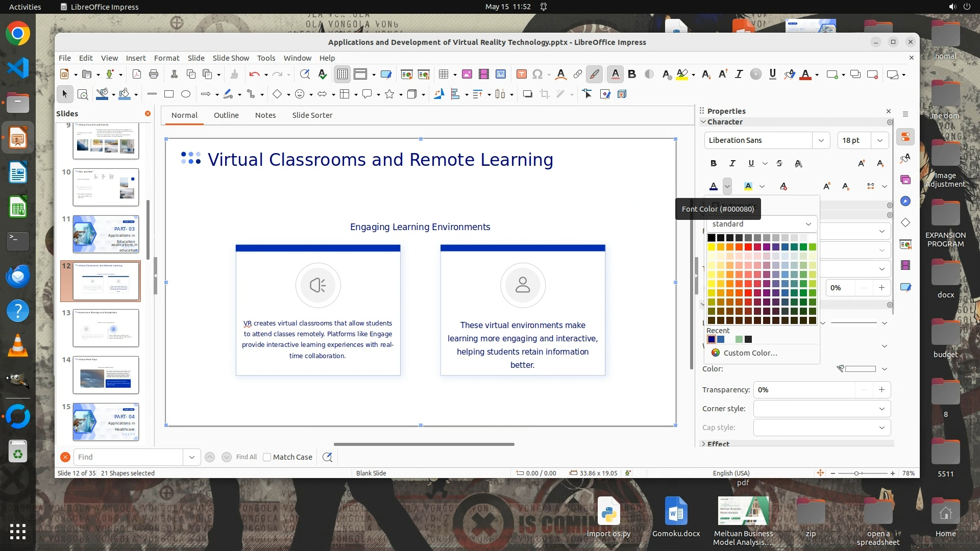
Task: Click the Undo arrow icon
Action: pyautogui.click(x=254, y=74)
